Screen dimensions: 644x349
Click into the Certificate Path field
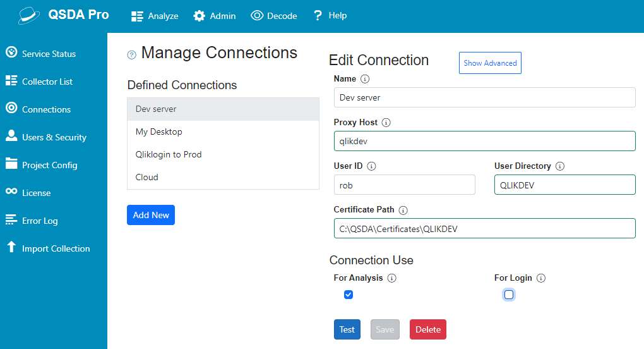tap(484, 229)
